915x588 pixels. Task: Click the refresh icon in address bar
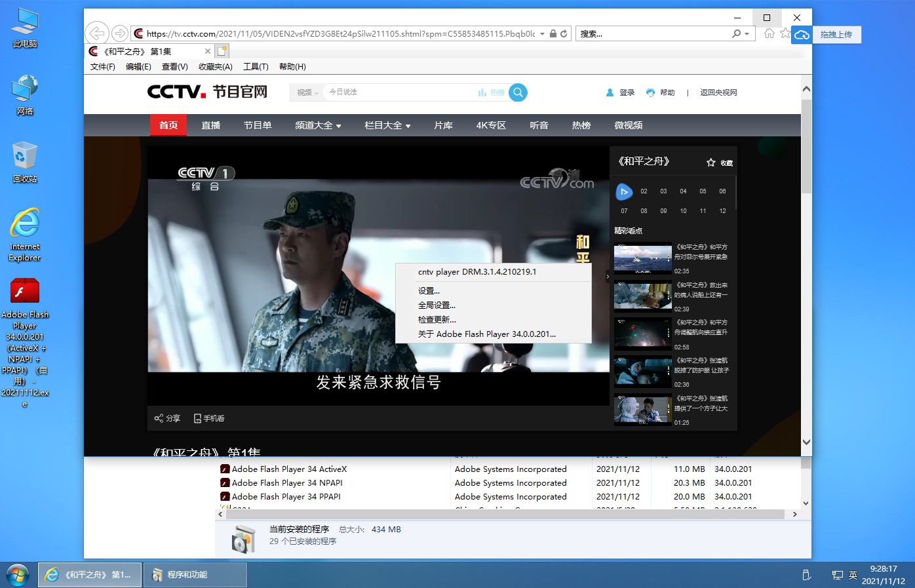click(x=564, y=33)
